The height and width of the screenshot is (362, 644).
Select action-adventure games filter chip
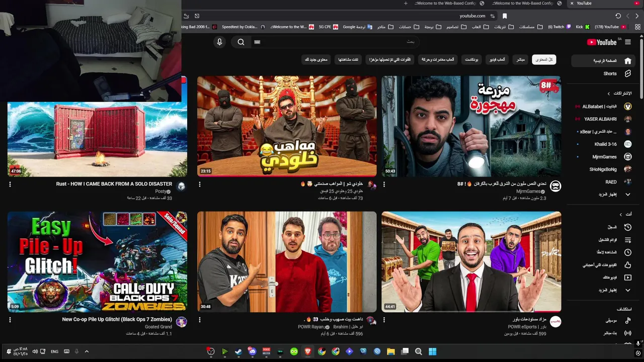438,60
